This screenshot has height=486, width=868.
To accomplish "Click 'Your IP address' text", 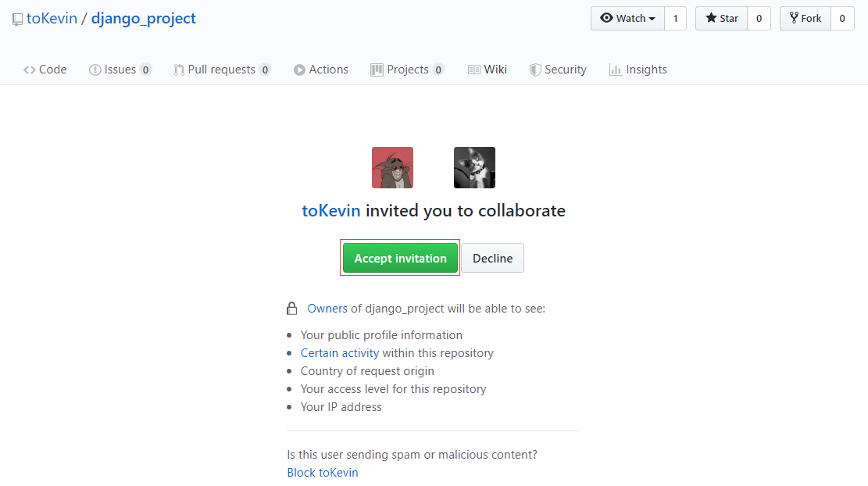I will click(x=341, y=407).
